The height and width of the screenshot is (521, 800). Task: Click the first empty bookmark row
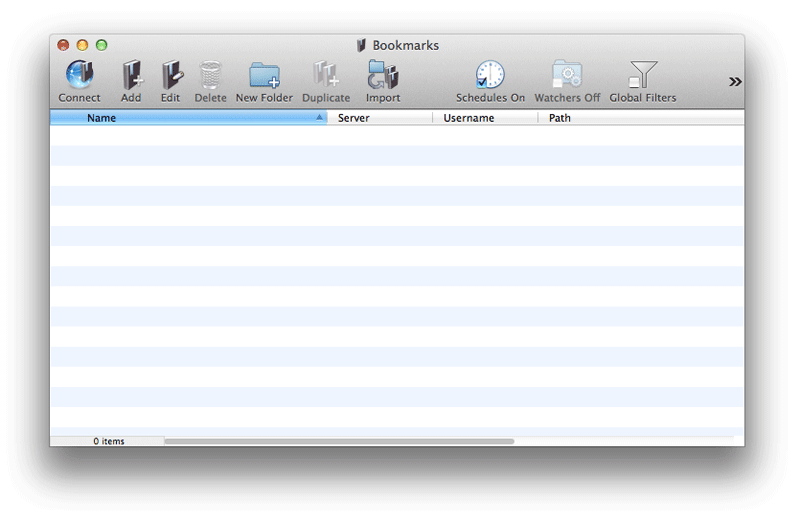(x=396, y=135)
